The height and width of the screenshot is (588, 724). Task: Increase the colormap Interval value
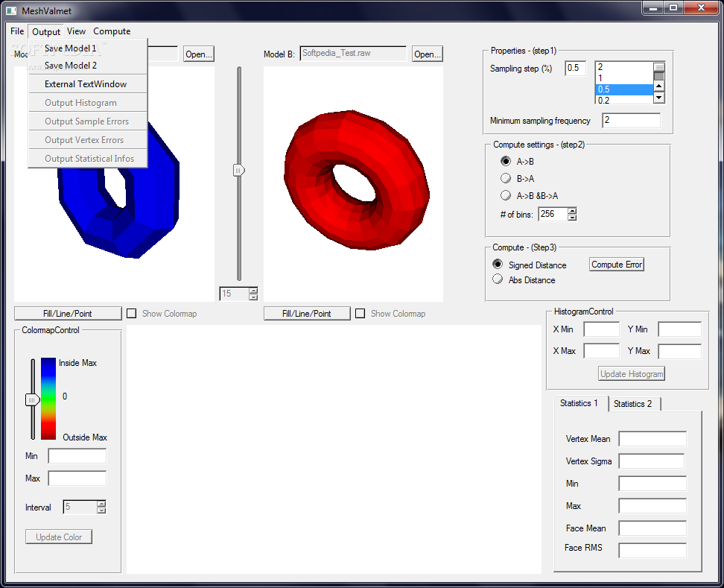pyautogui.click(x=101, y=504)
